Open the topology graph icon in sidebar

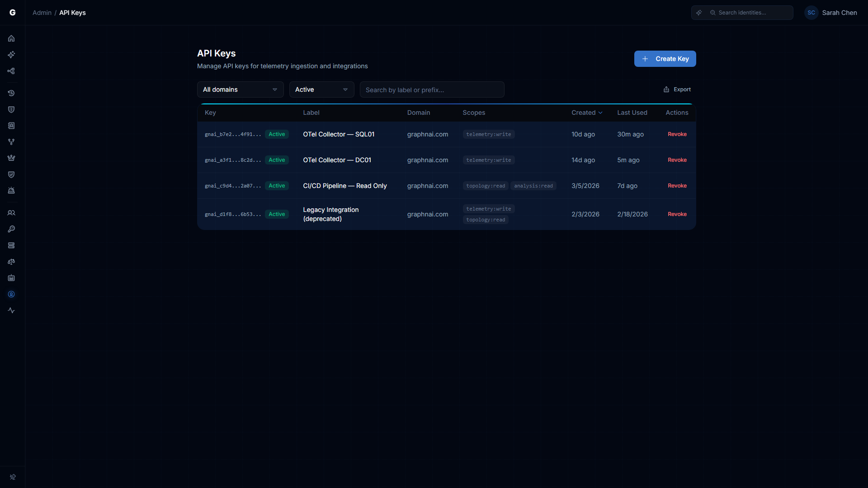tap(11, 71)
